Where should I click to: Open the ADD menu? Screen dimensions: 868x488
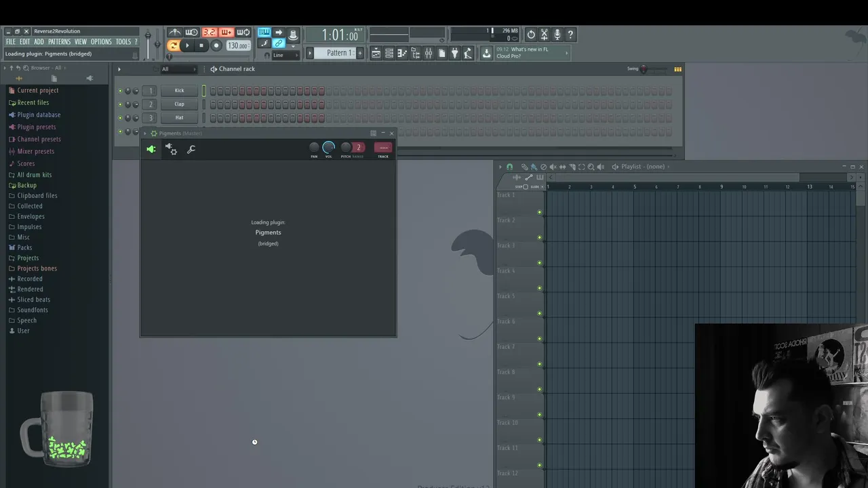pos(39,42)
